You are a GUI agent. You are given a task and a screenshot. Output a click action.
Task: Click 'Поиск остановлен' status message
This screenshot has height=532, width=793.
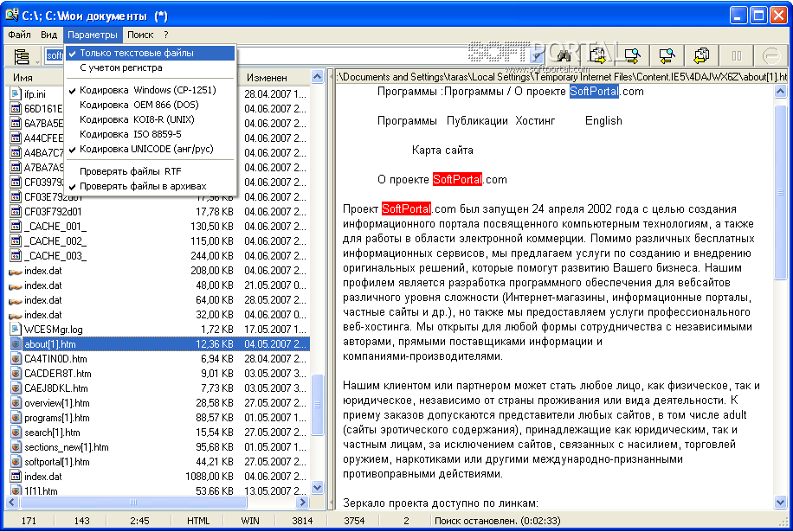click(497, 521)
